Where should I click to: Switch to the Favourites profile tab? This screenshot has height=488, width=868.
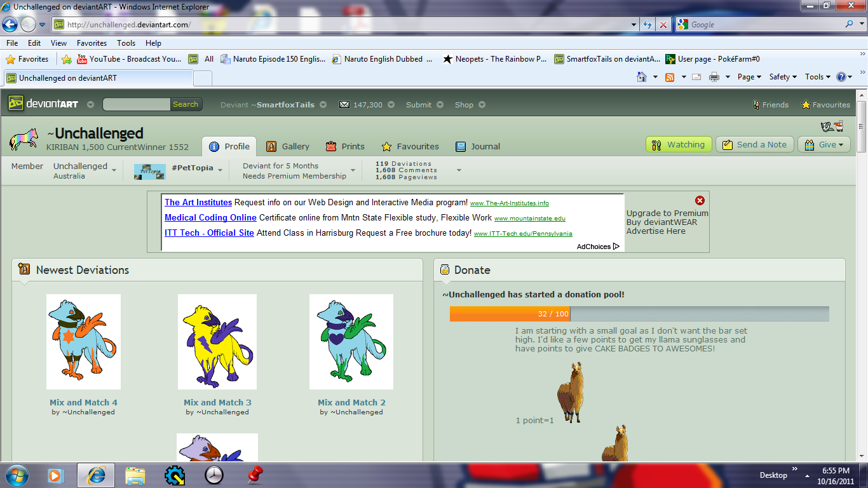click(x=410, y=146)
